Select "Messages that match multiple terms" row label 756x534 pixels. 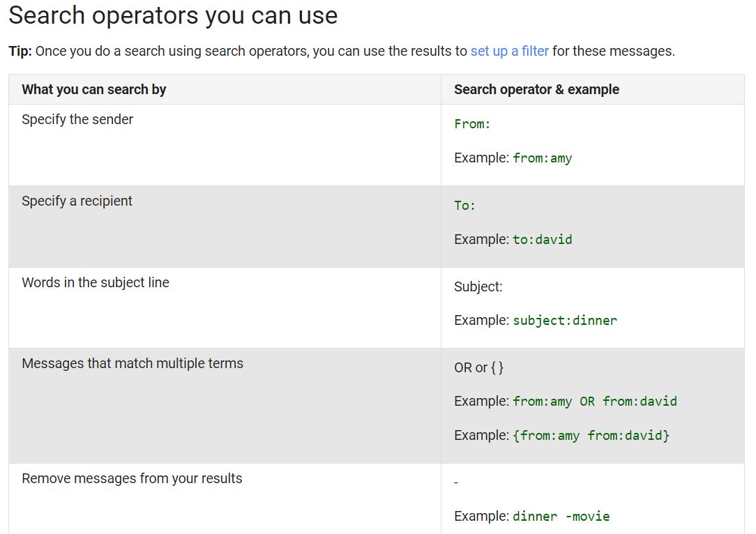tap(133, 363)
